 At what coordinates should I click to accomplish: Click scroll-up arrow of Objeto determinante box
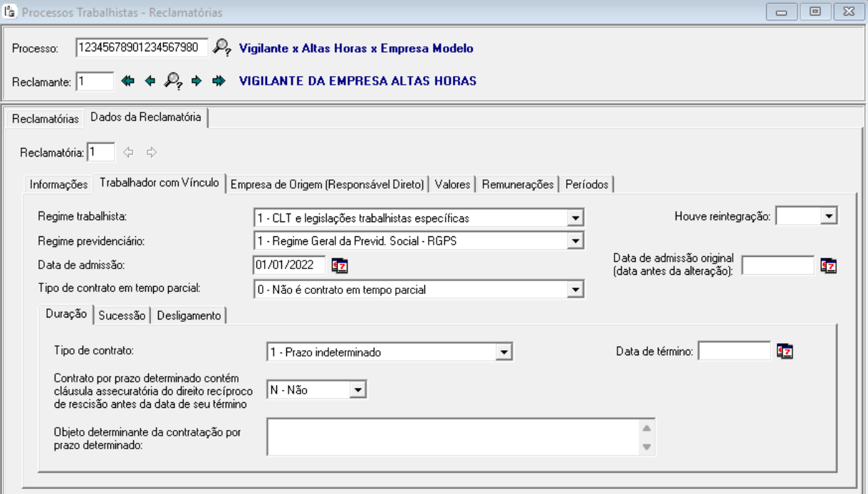[x=647, y=428]
